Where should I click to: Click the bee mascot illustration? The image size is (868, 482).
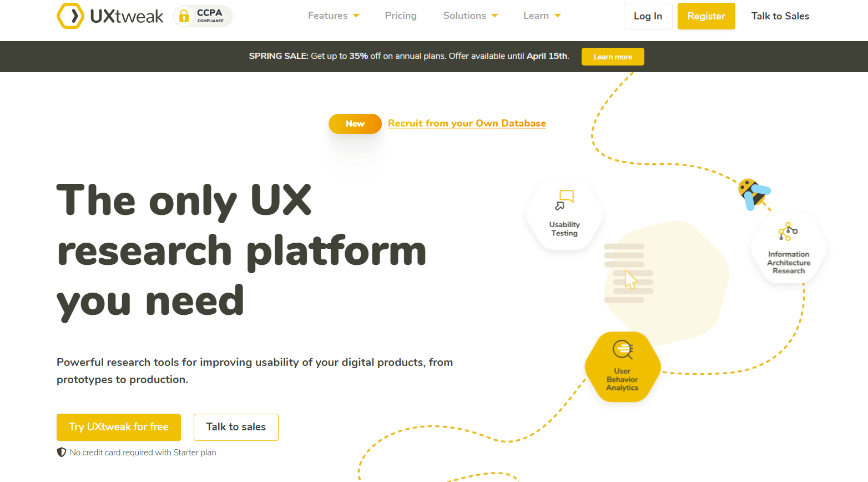[x=754, y=194]
